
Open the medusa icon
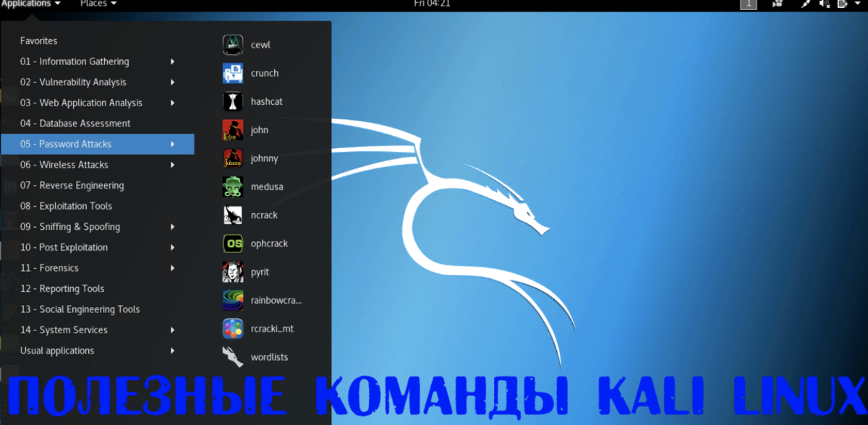pyautogui.click(x=233, y=186)
